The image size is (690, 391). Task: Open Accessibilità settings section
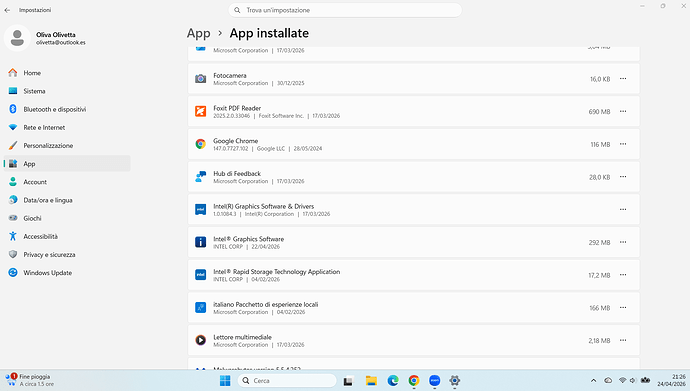[x=67, y=236]
